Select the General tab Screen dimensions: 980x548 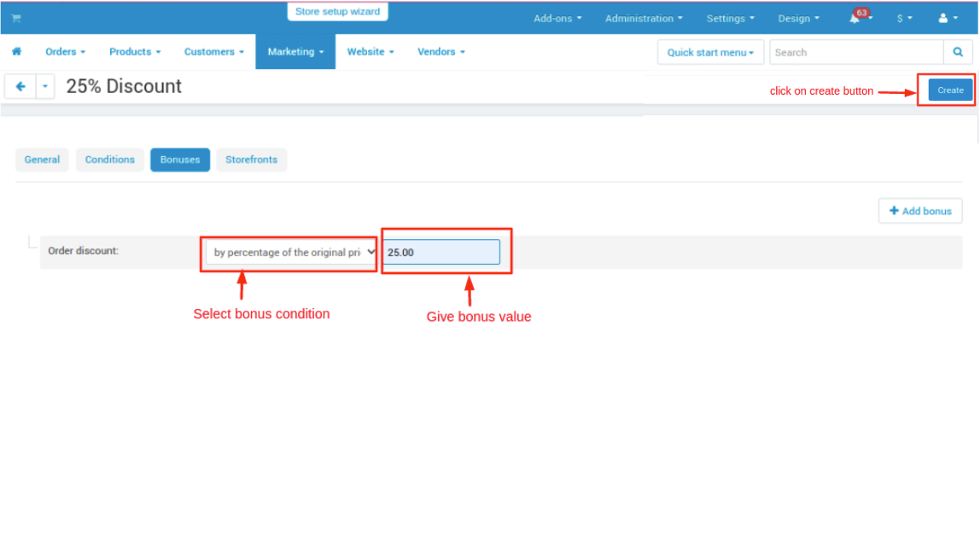[42, 160]
